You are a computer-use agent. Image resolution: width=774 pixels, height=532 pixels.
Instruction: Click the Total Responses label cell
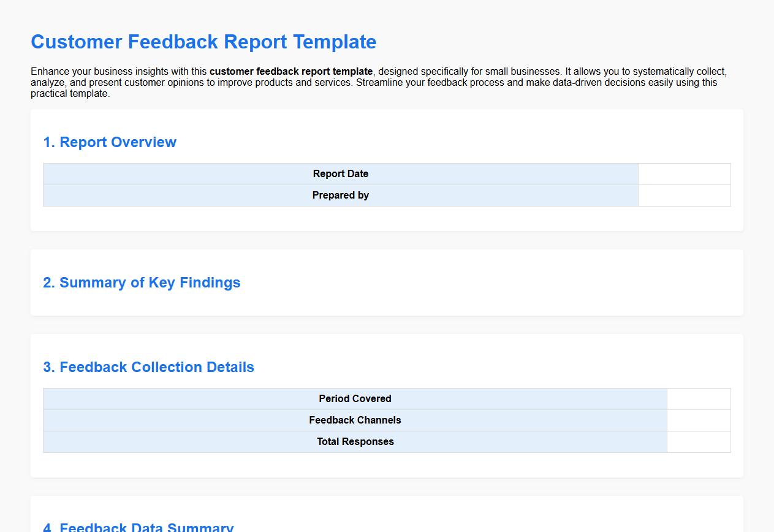pyautogui.click(x=354, y=441)
